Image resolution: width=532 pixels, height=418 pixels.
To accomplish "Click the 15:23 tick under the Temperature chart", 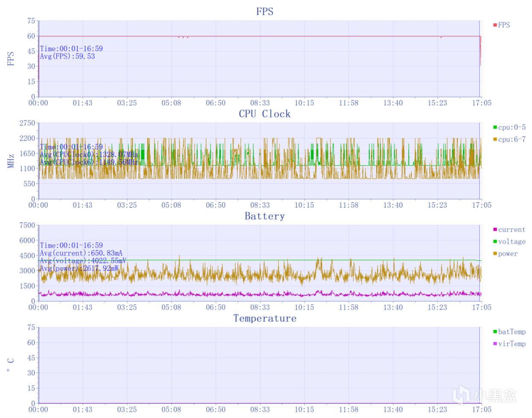I will [x=437, y=409].
